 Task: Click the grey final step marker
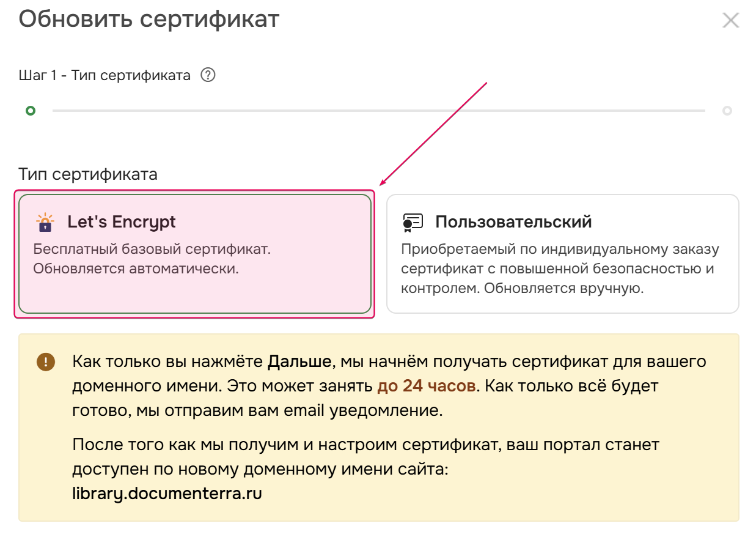point(727,111)
